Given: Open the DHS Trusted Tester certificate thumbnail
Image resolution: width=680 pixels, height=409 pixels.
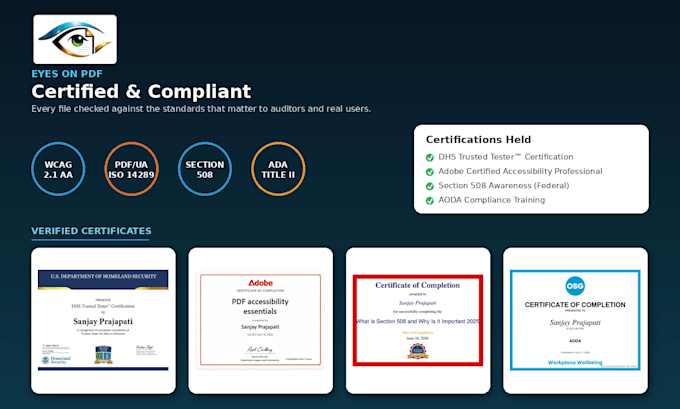Looking at the screenshot, I should click(x=103, y=321).
